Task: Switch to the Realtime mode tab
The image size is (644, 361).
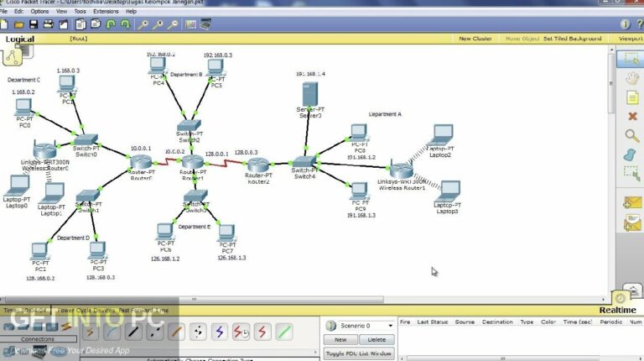Action: 617,310
